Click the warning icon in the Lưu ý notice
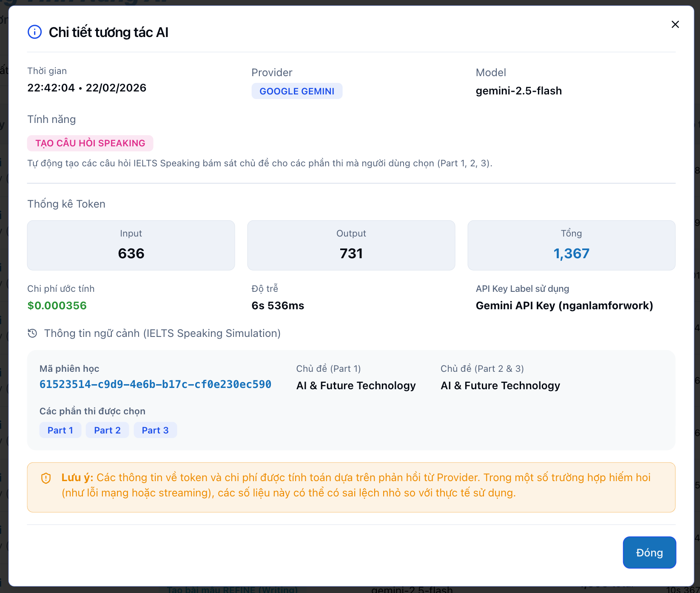 click(x=46, y=478)
